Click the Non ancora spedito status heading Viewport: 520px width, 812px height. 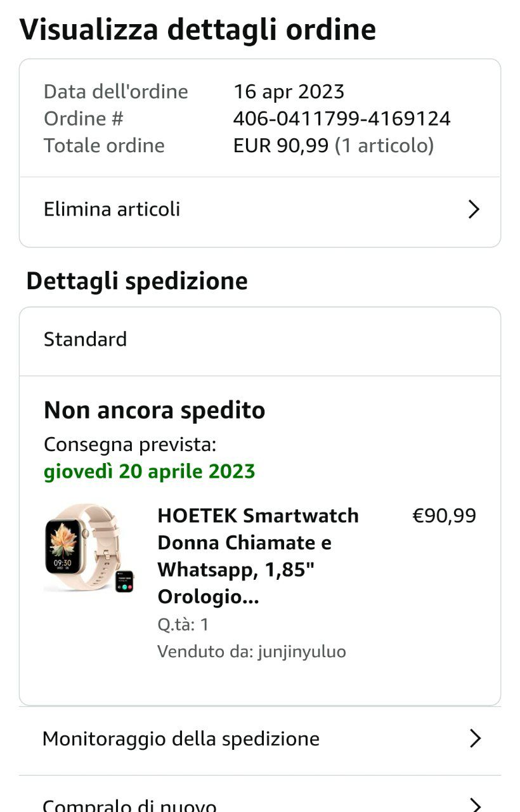click(x=154, y=410)
